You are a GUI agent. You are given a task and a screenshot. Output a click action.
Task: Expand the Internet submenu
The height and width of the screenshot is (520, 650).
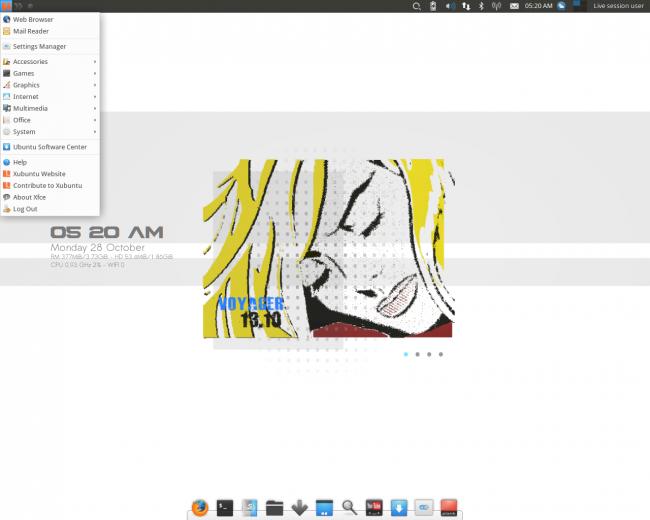click(x=50, y=97)
